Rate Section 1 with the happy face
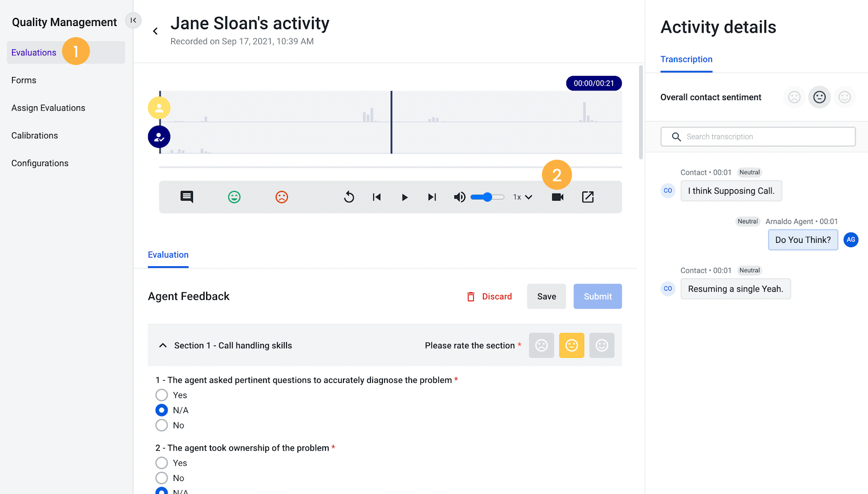The height and width of the screenshot is (494, 868). [602, 345]
